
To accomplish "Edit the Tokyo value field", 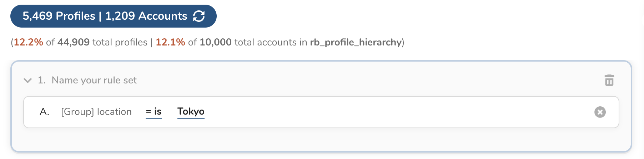I will (x=191, y=112).
